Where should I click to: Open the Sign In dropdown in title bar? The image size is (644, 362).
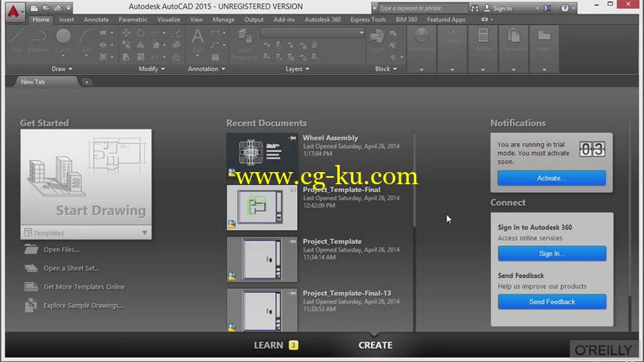537,8
